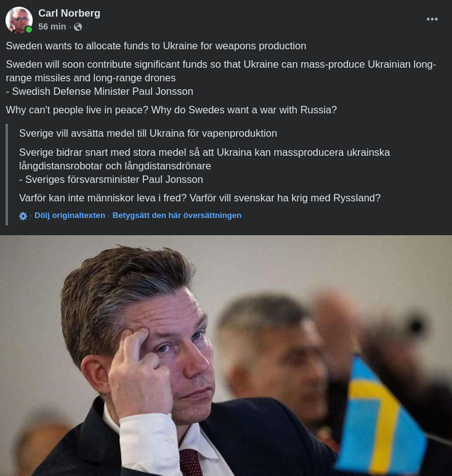
Task: Open the 56 min timestamp link
Action: (52, 26)
